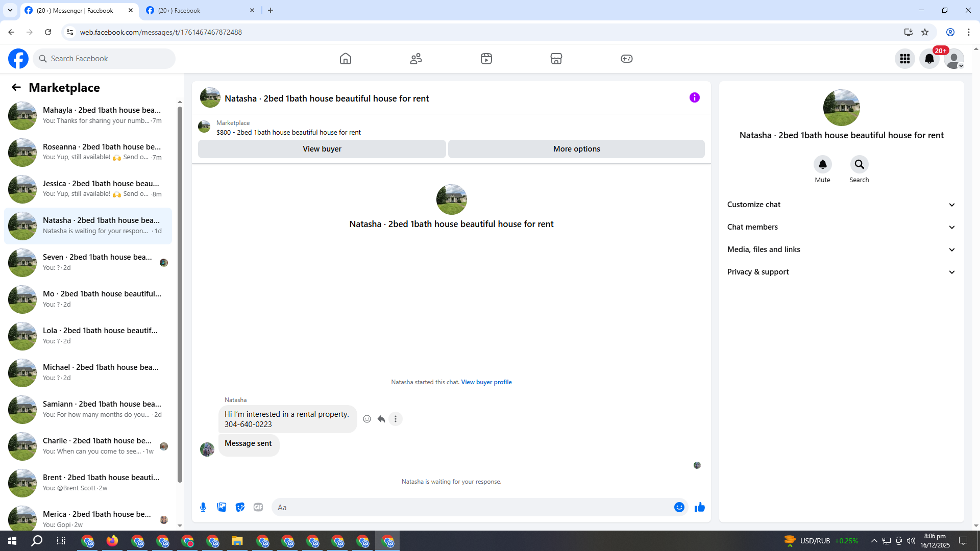The height and width of the screenshot is (551, 980).
Task: Attach a photo file to message
Action: click(222, 507)
